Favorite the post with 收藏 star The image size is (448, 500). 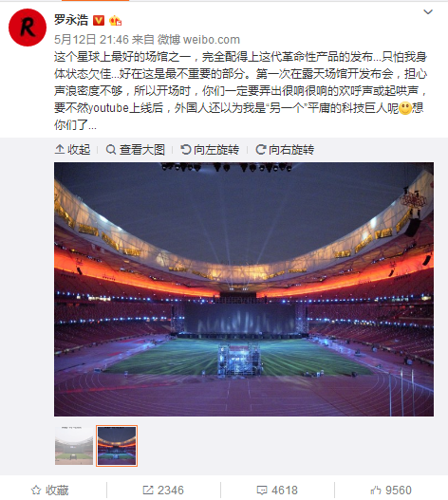pos(50,491)
